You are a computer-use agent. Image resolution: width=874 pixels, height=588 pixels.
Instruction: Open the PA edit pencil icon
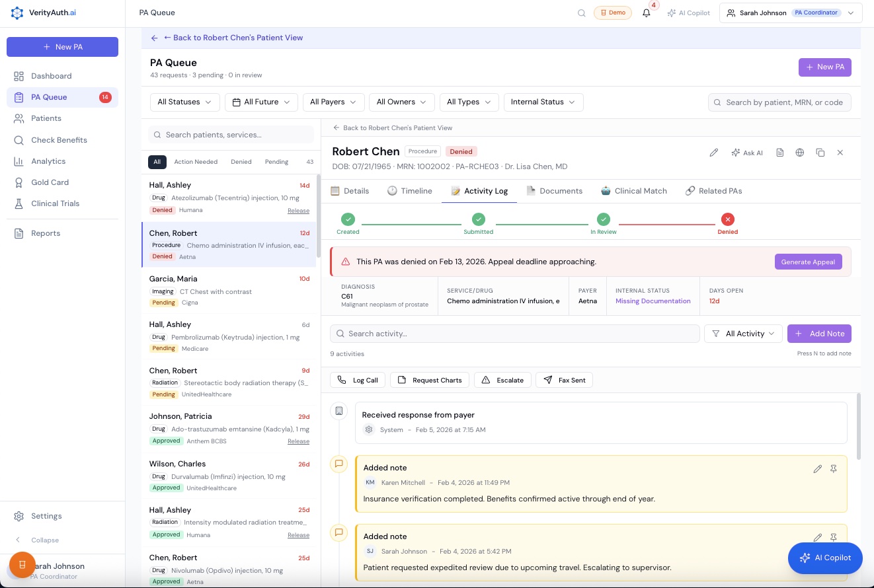pyautogui.click(x=713, y=153)
